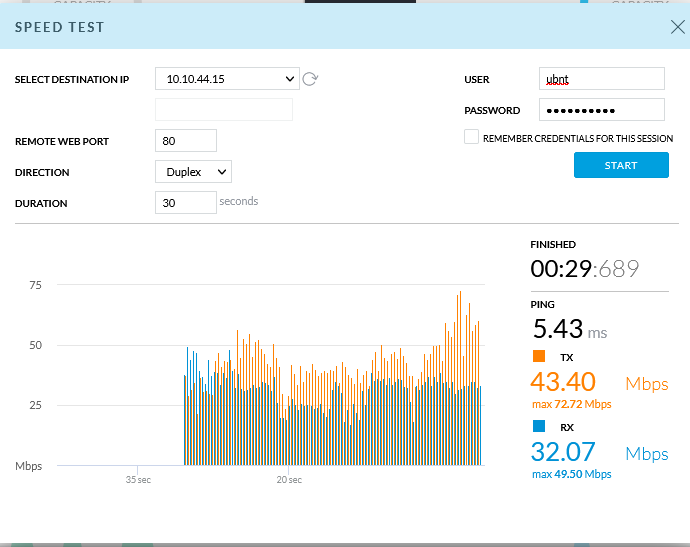Click the FINISHED status label
The height and width of the screenshot is (547, 690).
(553, 244)
